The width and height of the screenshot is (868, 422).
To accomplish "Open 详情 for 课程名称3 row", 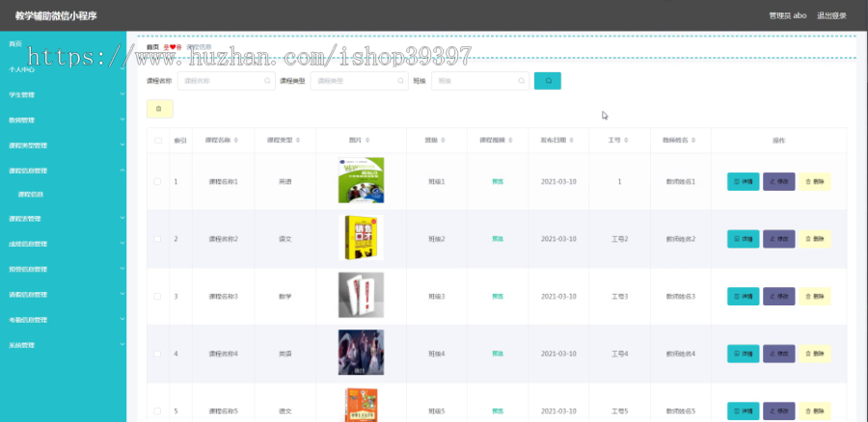I will 743,297.
